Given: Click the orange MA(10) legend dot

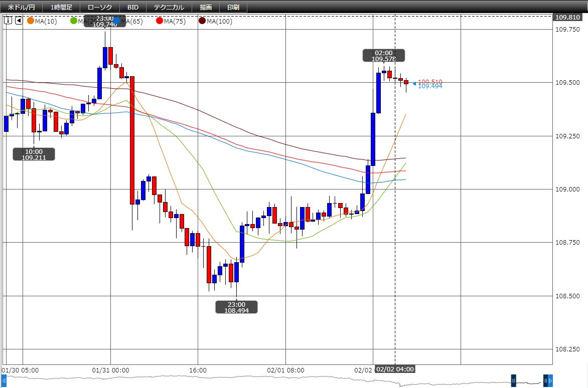Looking at the screenshot, I should pyautogui.click(x=31, y=21).
